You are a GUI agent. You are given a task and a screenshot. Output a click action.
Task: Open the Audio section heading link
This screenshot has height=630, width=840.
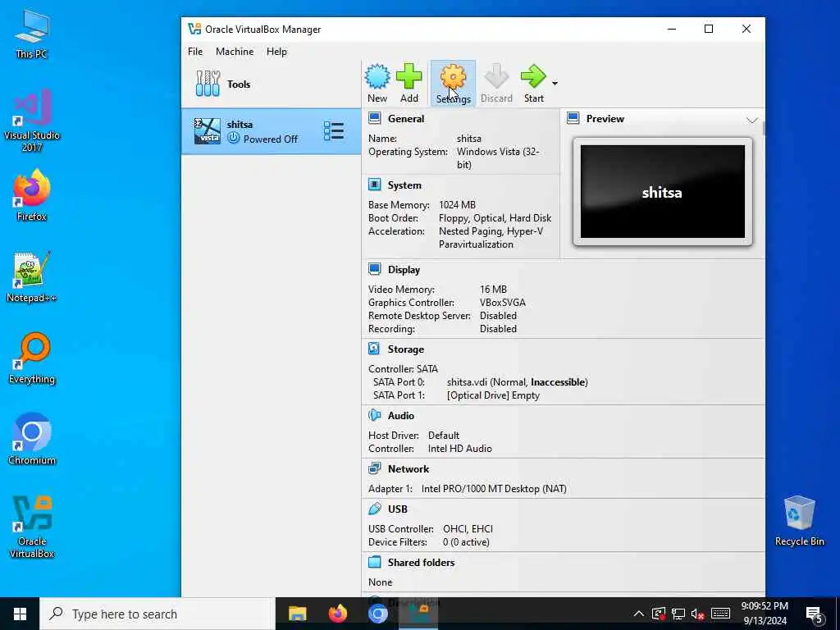pos(400,415)
